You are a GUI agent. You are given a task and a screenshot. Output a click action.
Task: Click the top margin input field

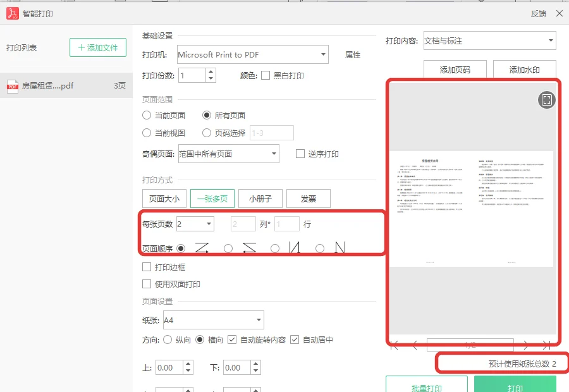[169, 368]
